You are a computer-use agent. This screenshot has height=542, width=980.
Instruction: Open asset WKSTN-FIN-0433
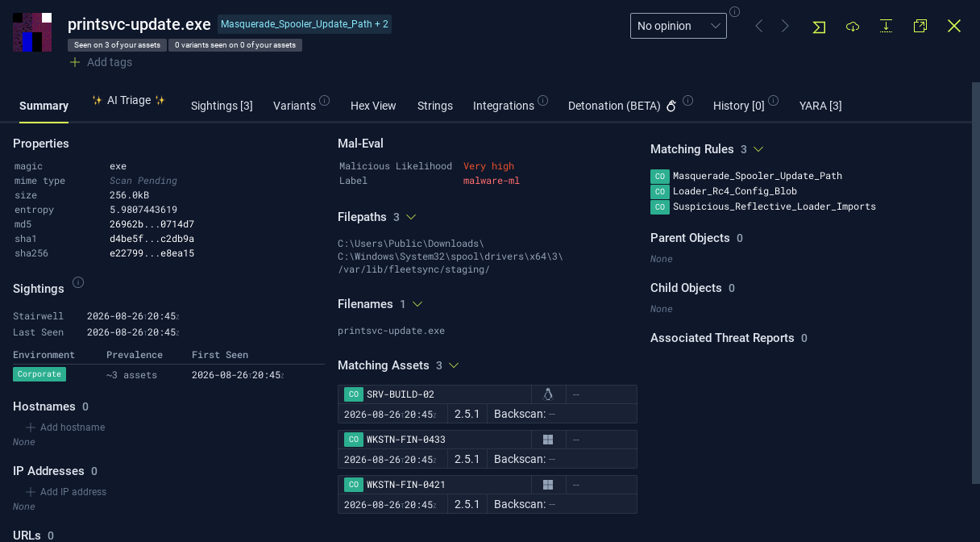pyautogui.click(x=406, y=440)
